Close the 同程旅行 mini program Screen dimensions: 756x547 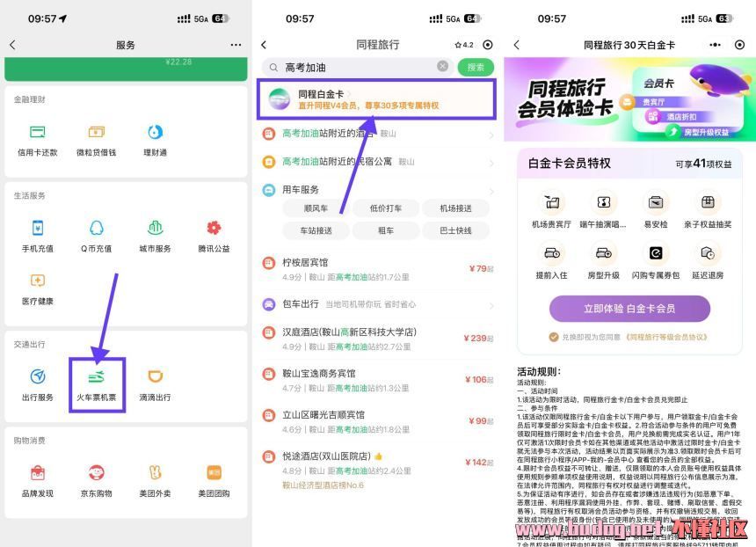(x=488, y=45)
